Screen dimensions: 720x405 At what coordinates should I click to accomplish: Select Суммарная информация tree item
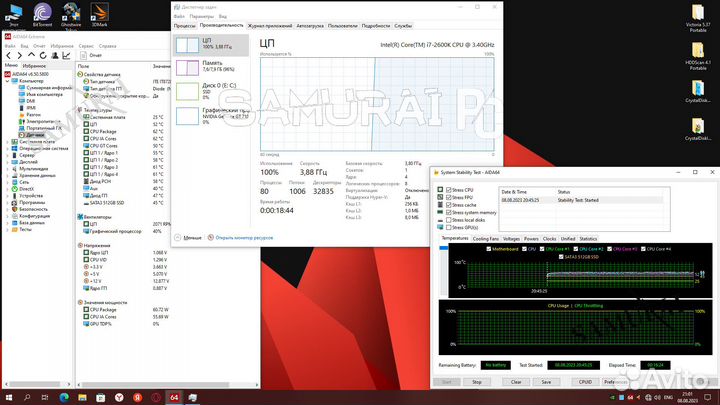(x=45, y=87)
